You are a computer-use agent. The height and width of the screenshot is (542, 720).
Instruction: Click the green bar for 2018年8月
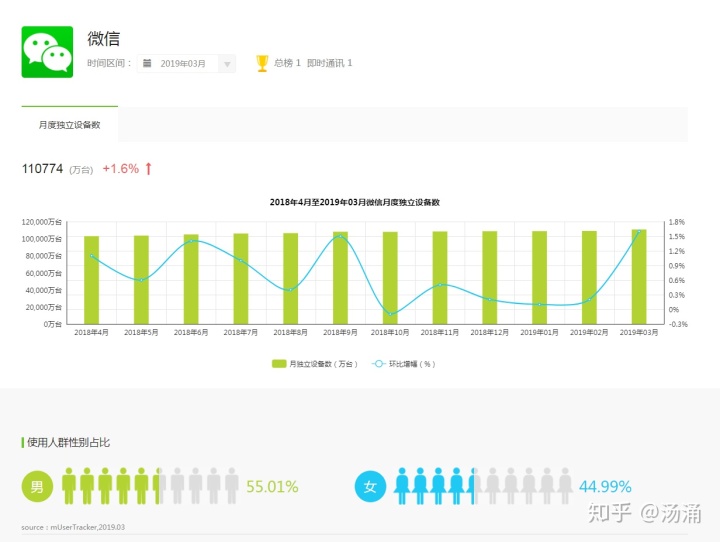click(x=290, y=278)
